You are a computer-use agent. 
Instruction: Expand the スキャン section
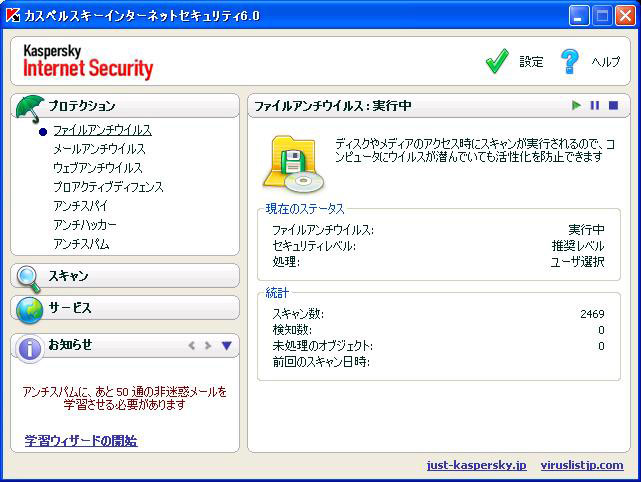pos(125,276)
